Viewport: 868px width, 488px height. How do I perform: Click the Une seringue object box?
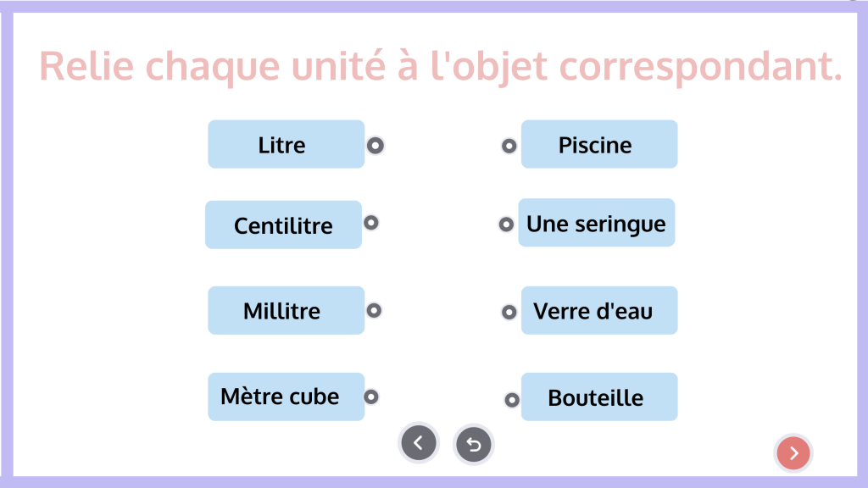point(596,224)
